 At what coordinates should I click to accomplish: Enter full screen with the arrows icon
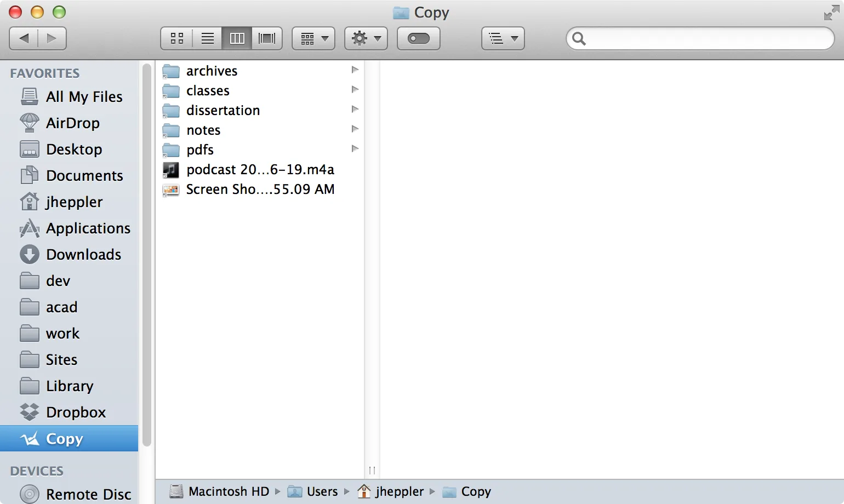pyautogui.click(x=831, y=13)
